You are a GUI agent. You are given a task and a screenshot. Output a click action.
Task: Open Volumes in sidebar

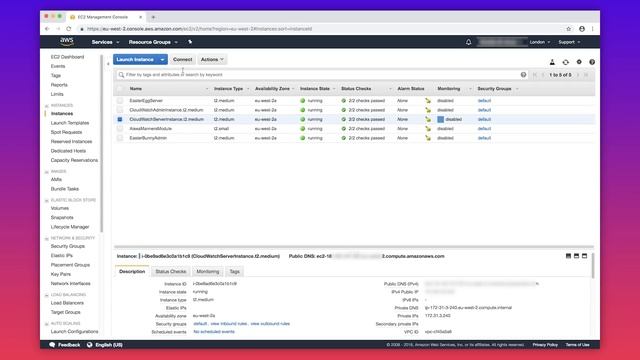pos(60,208)
